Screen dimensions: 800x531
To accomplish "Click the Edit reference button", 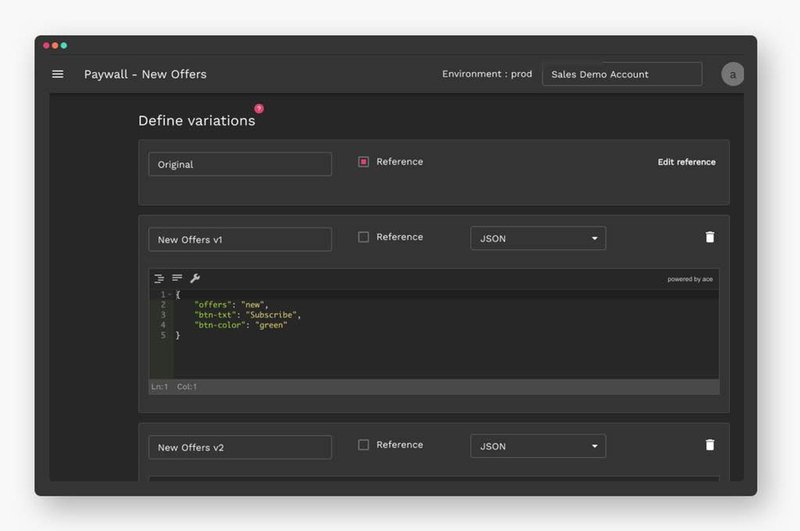I will pyautogui.click(x=686, y=162).
